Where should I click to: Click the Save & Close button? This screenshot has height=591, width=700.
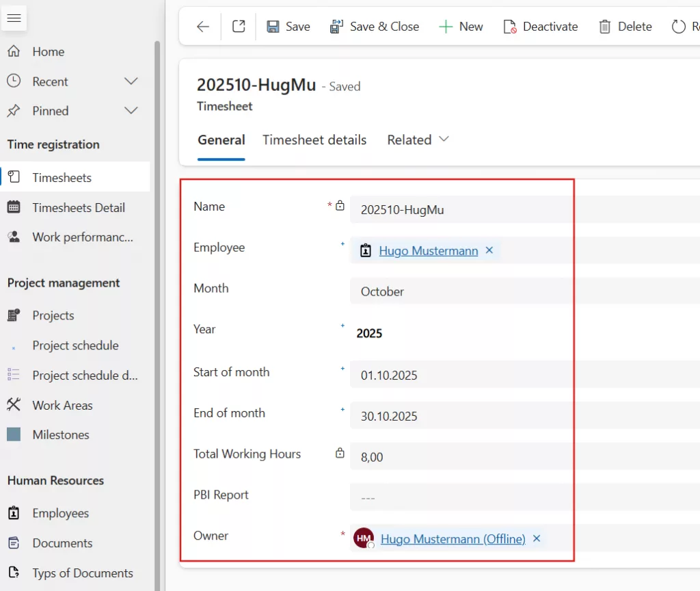click(375, 27)
